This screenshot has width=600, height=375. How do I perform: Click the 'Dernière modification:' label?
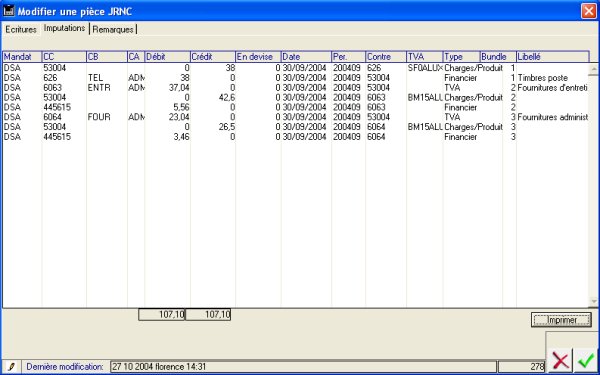(65, 367)
